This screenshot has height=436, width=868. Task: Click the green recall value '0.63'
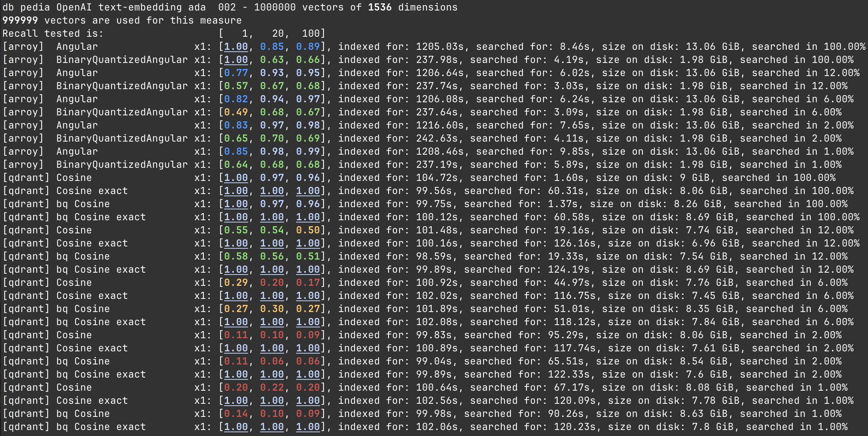pos(272,60)
